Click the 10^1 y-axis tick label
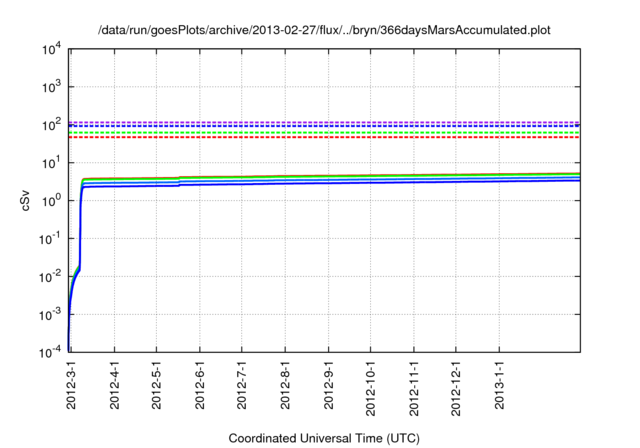640x448 pixels. (52, 163)
